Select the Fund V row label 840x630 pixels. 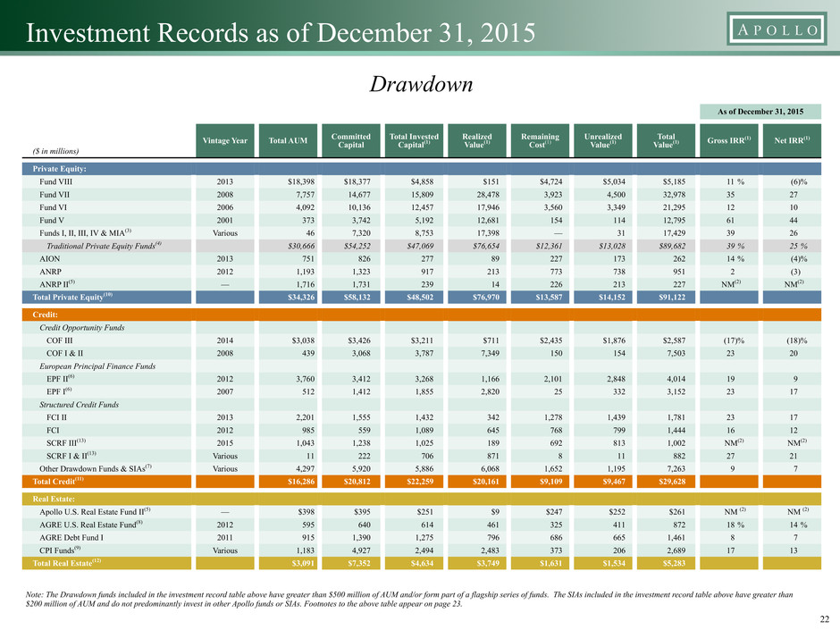(52, 220)
